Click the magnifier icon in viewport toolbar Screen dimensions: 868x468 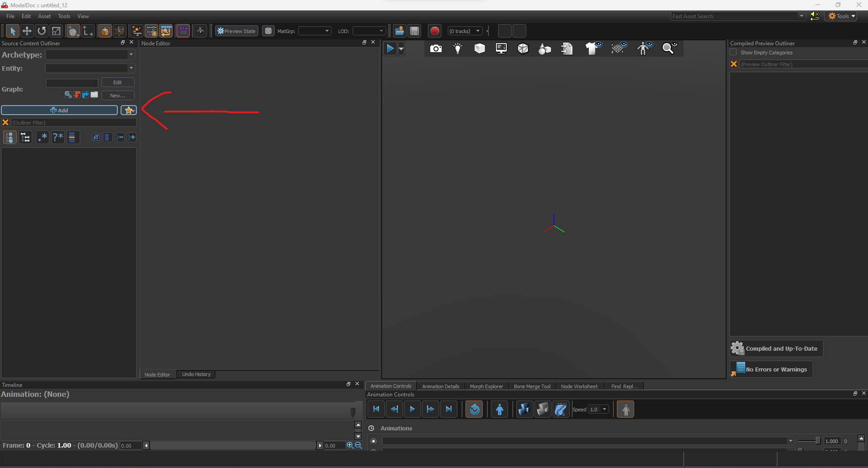coord(669,48)
